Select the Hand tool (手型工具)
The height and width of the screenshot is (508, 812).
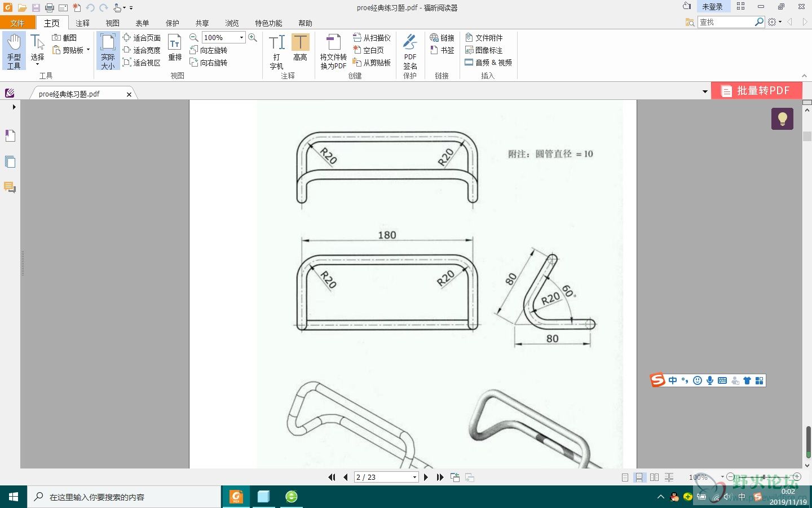(14, 51)
